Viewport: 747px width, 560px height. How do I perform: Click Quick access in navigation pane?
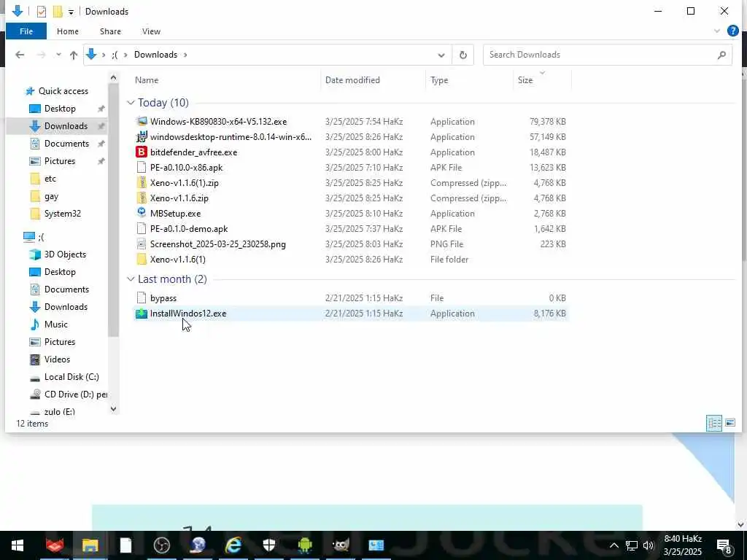point(63,91)
